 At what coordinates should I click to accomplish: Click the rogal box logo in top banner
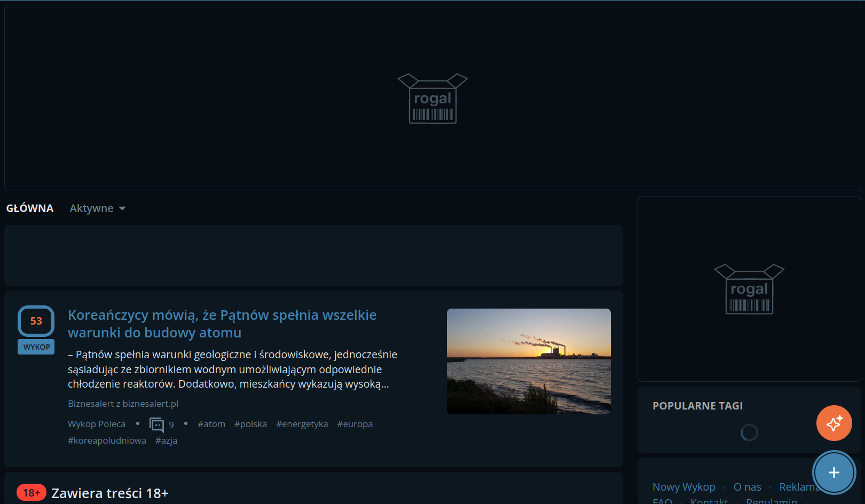pos(433,99)
